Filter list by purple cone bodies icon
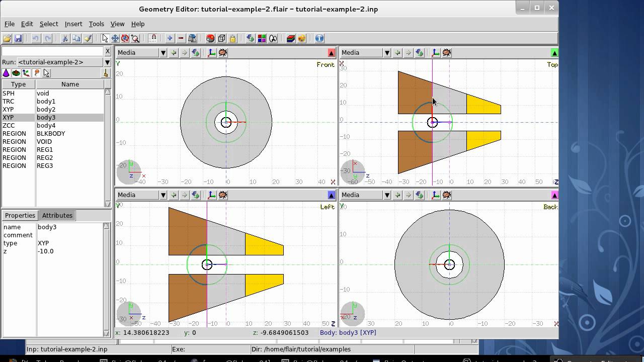 point(6,73)
